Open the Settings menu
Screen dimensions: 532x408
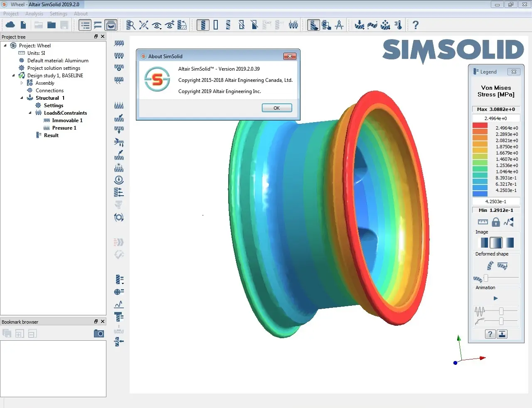(x=58, y=14)
